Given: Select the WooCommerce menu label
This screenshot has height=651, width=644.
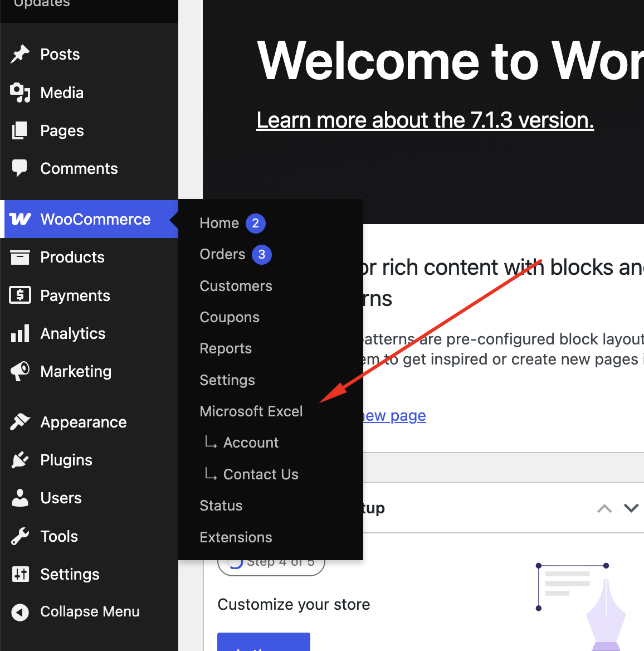Looking at the screenshot, I should click(95, 219).
